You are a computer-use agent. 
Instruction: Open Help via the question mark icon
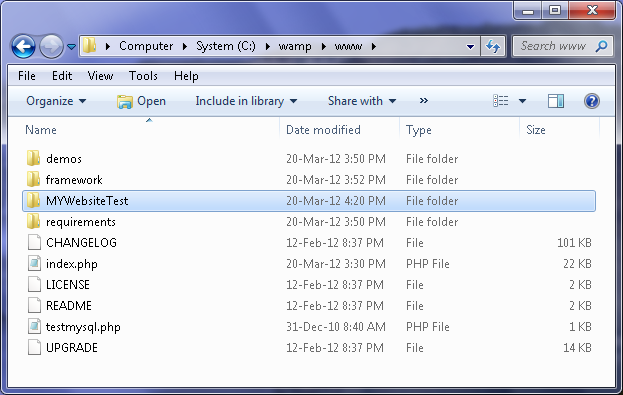[x=592, y=101]
